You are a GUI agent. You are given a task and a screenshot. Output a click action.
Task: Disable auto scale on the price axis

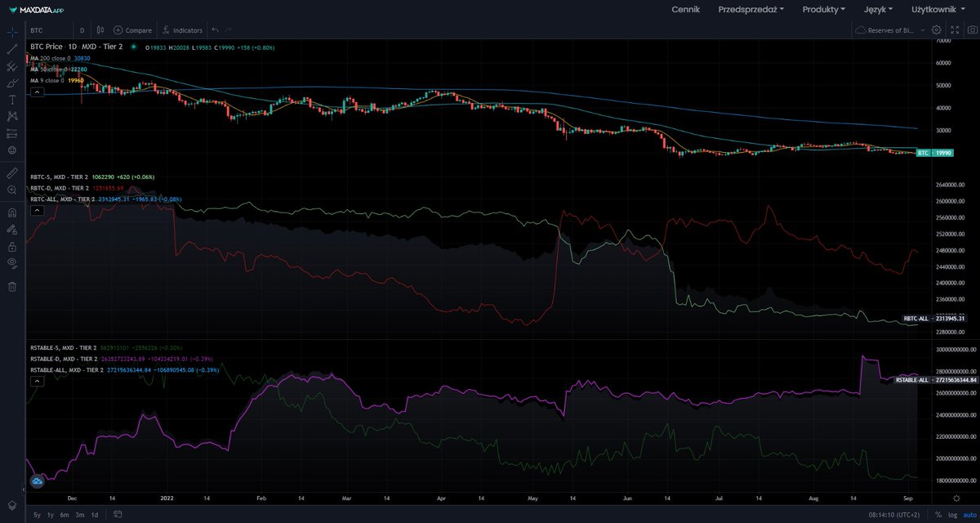pyautogui.click(x=969, y=515)
